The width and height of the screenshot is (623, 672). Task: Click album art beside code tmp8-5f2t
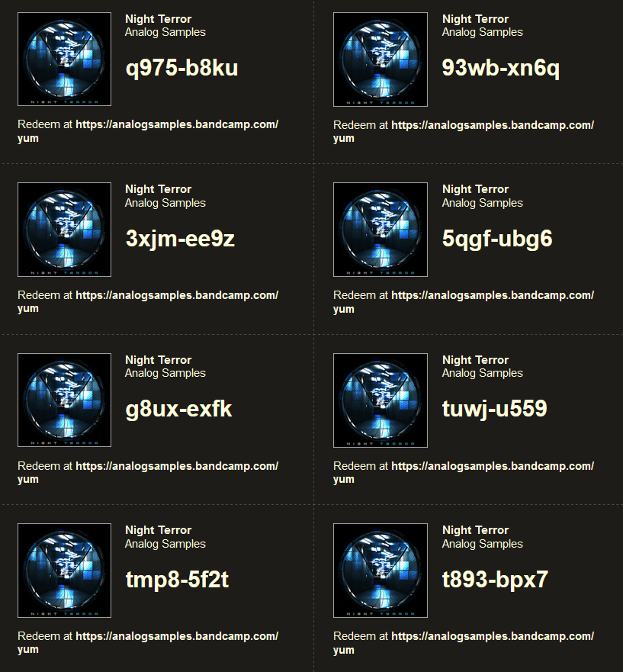[x=64, y=571]
